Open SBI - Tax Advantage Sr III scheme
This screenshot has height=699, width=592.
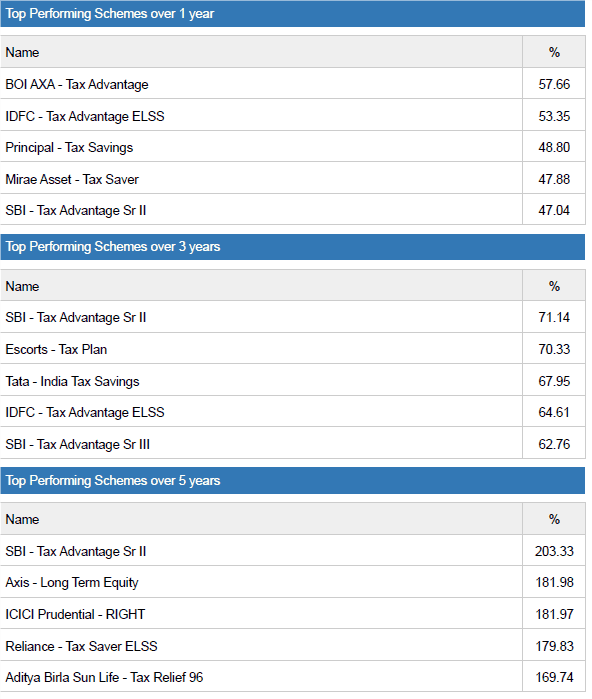pyautogui.click(x=78, y=444)
